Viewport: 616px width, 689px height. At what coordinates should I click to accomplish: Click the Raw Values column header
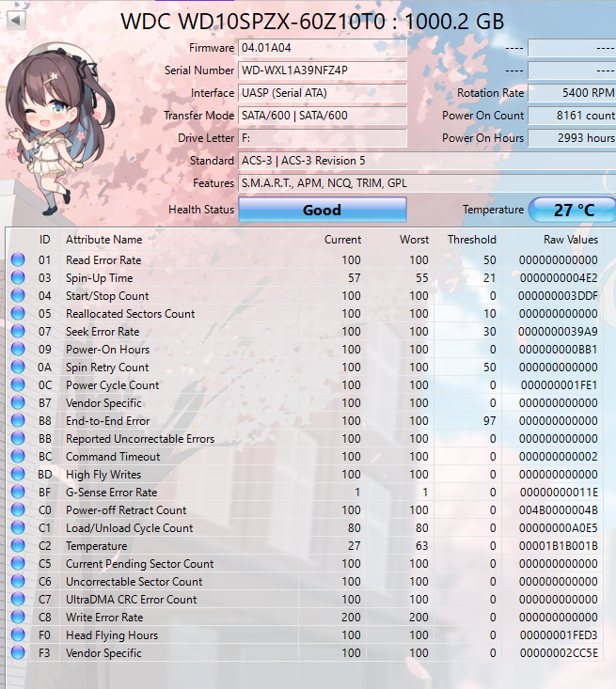pyautogui.click(x=571, y=240)
